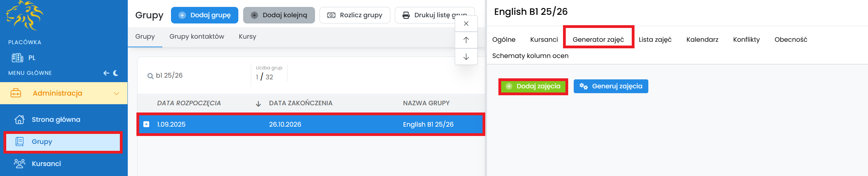The image size is (868, 176).
Task: Click the lion logo in sidebar
Action: pyautogui.click(x=24, y=16)
